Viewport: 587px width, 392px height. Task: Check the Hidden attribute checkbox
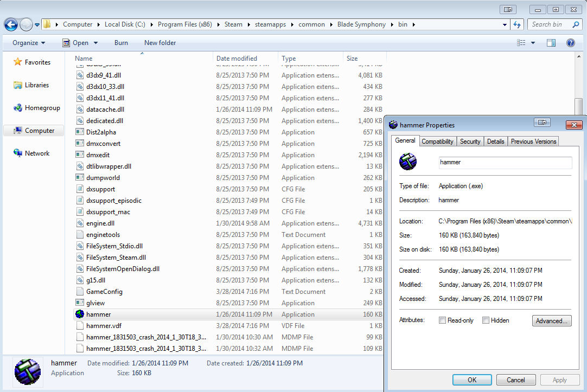(x=486, y=320)
